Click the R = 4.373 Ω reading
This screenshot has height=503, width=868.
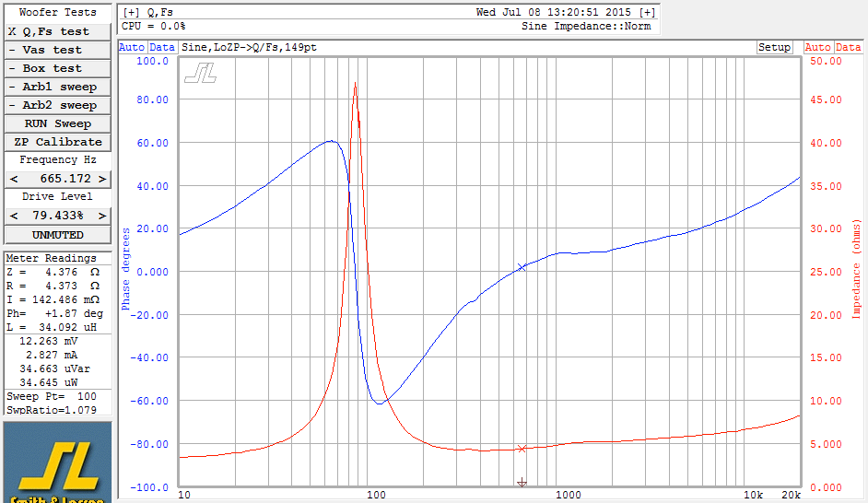tap(53, 287)
